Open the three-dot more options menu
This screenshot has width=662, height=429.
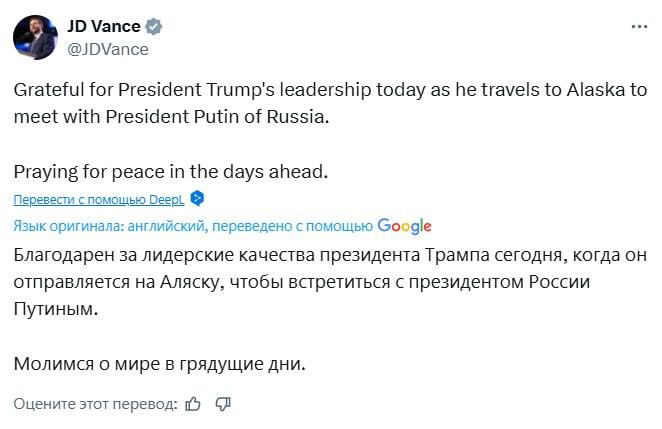point(637,25)
